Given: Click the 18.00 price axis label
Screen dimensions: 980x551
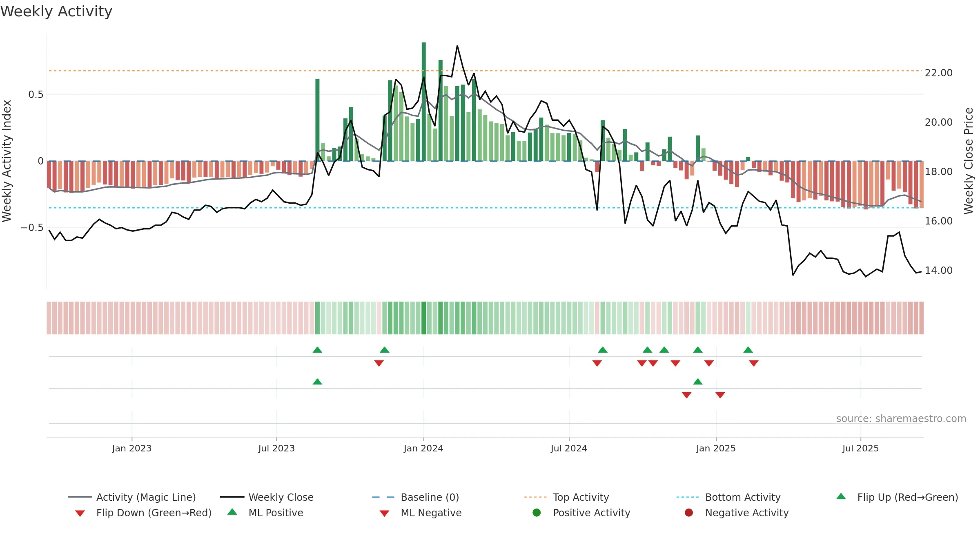Looking at the screenshot, I should [938, 171].
